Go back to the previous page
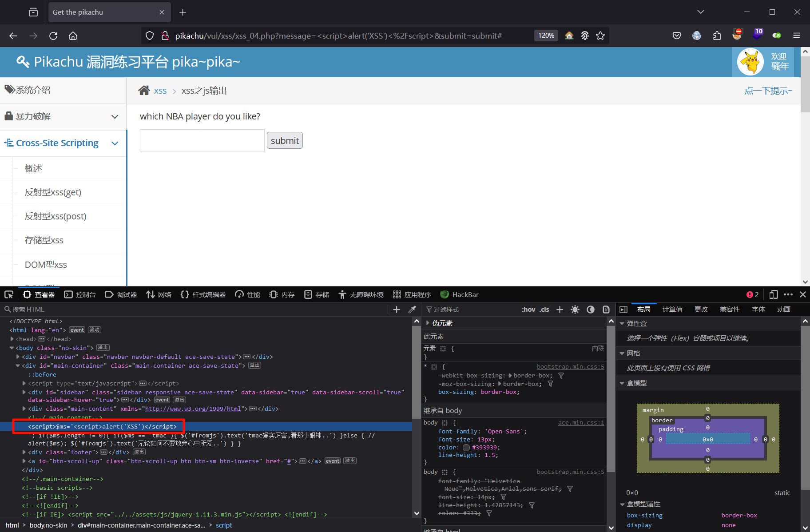The height and width of the screenshot is (532, 810). click(x=13, y=36)
